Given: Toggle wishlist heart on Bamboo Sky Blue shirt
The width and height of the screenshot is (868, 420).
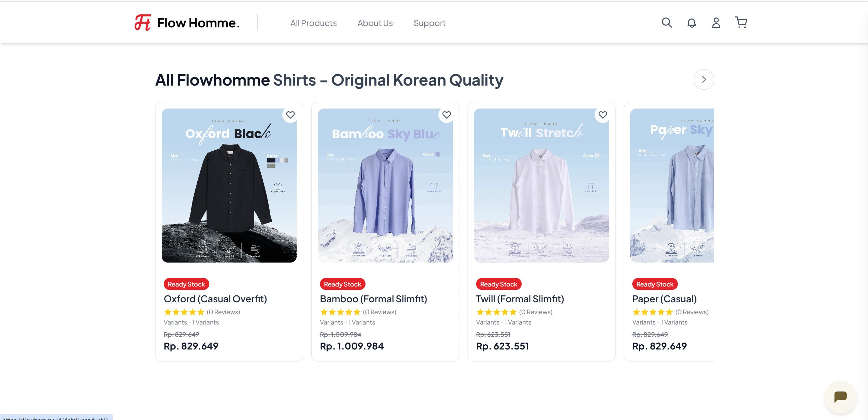Looking at the screenshot, I should click(446, 115).
